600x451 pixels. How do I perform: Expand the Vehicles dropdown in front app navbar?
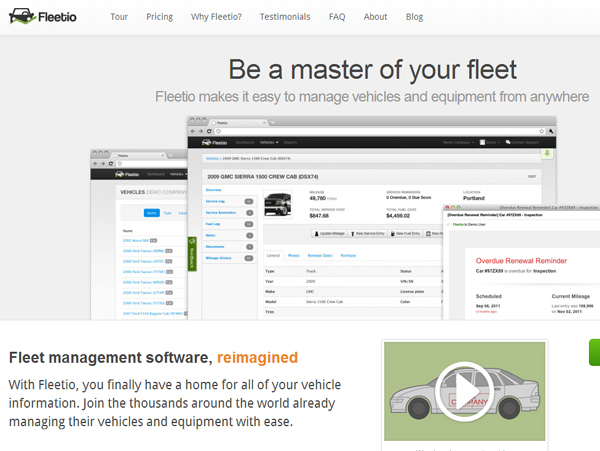[x=269, y=142]
